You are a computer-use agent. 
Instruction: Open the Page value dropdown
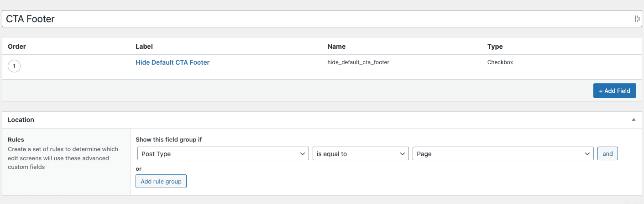(503, 154)
